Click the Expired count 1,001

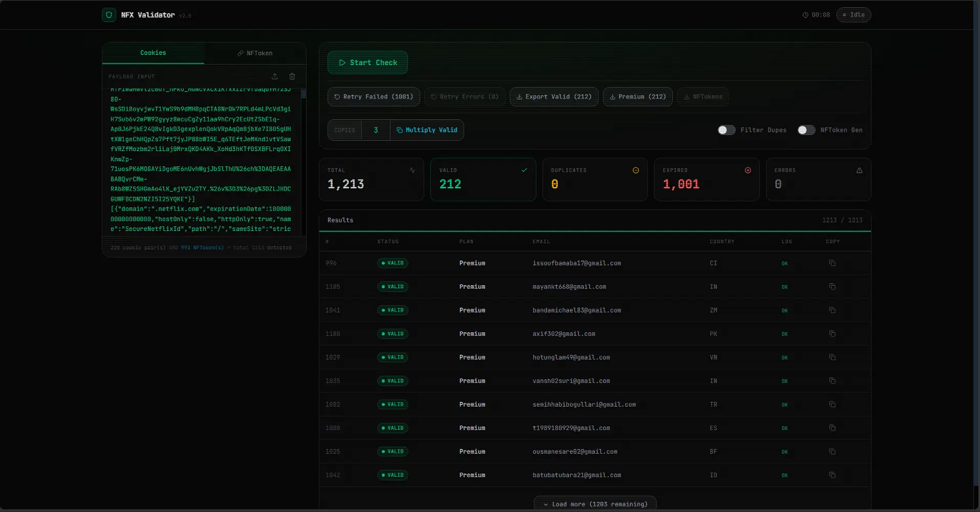point(681,184)
